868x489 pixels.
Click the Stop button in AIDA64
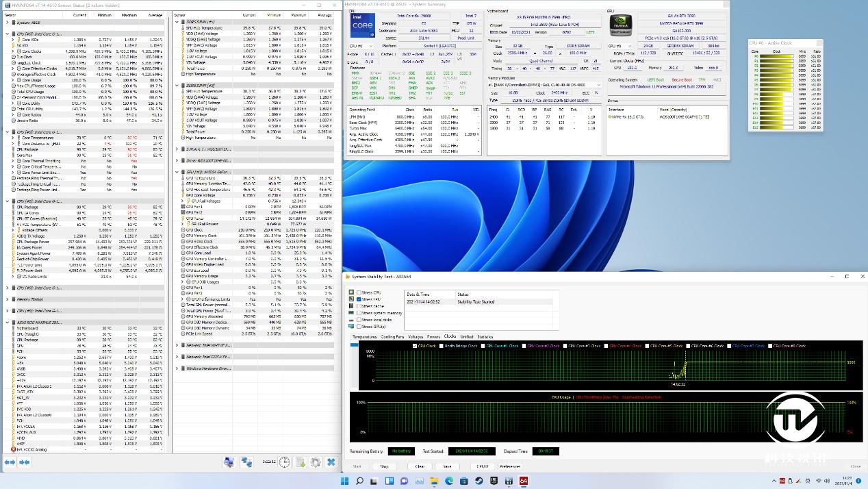[384, 466]
